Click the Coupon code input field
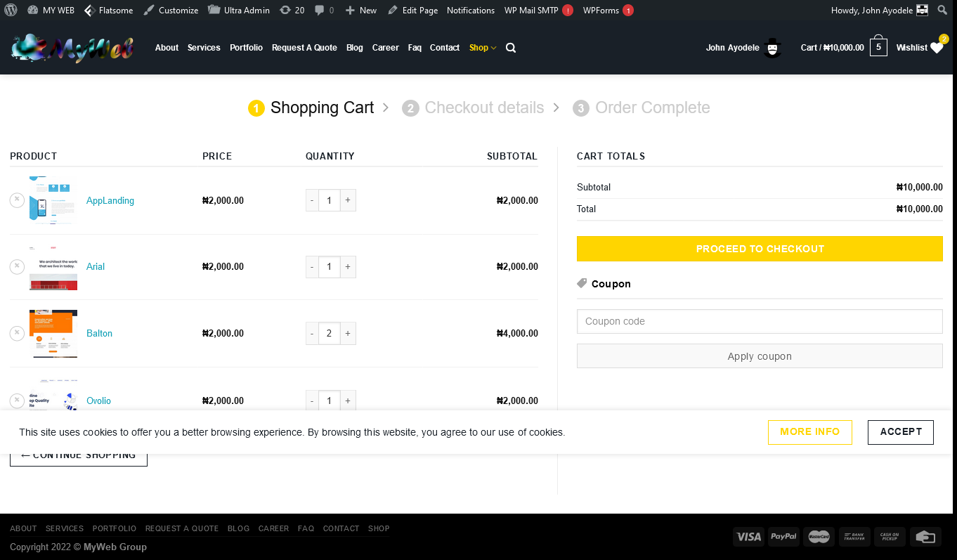The height and width of the screenshot is (560, 957). coord(759,321)
